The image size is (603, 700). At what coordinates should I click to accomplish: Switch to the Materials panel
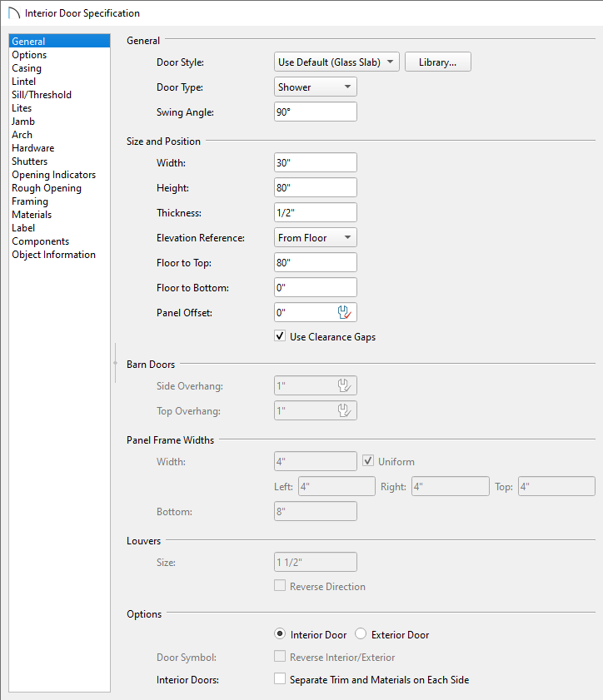(59, 214)
